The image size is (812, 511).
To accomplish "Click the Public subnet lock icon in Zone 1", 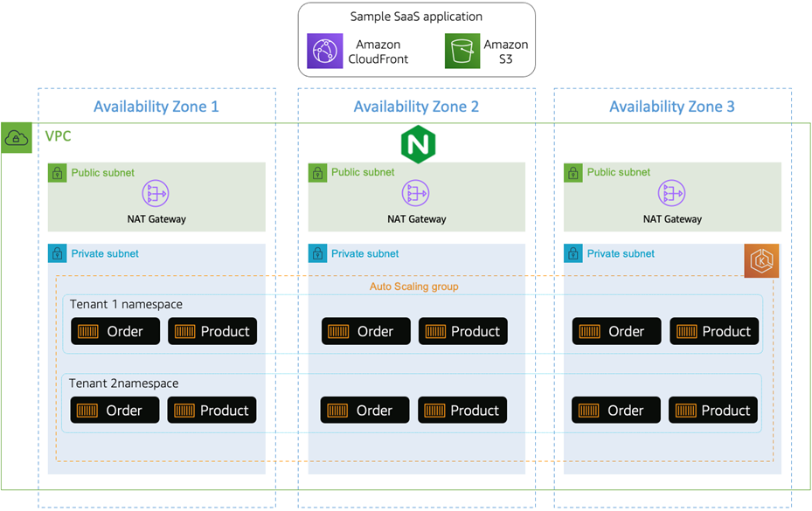I will (57, 173).
